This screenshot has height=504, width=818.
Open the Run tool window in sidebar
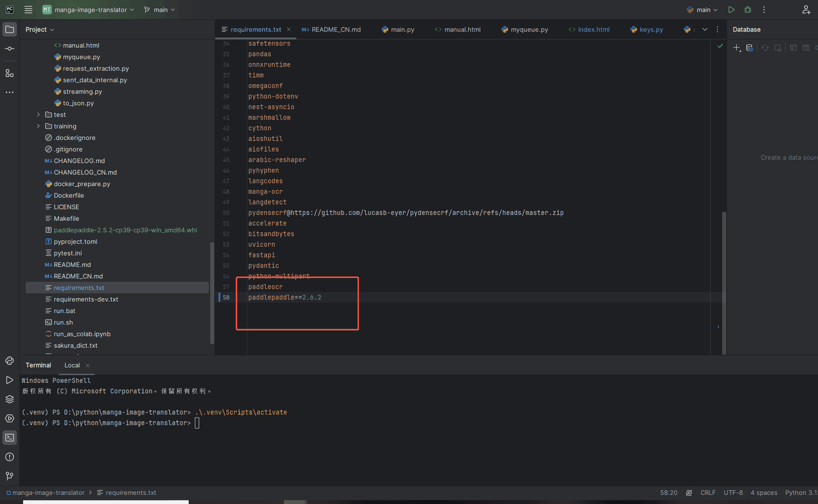[x=9, y=380]
